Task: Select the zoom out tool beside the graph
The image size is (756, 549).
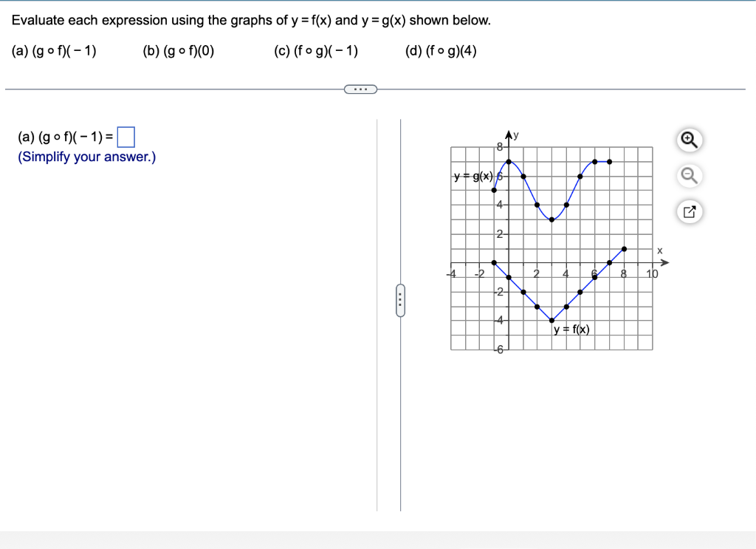Action: (x=689, y=176)
